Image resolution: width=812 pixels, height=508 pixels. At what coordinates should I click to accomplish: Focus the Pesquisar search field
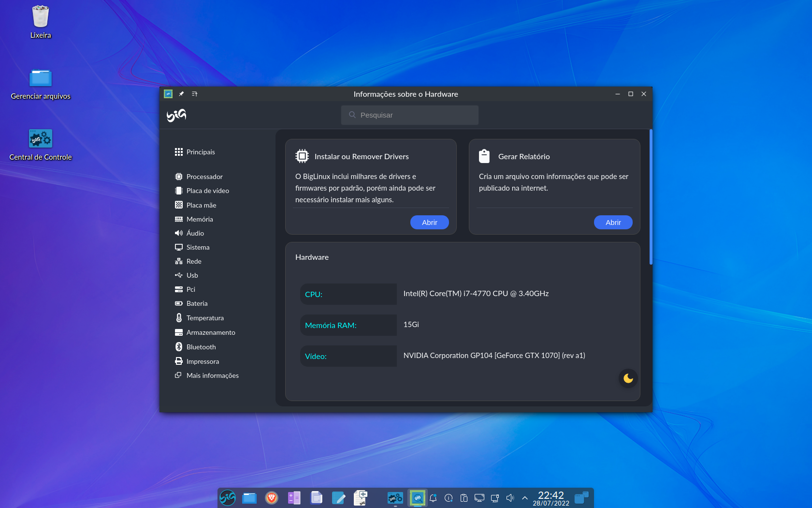(410, 115)
